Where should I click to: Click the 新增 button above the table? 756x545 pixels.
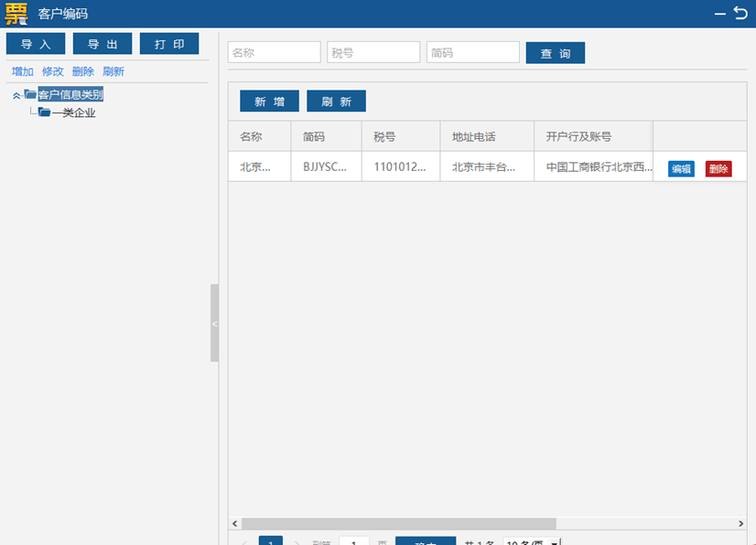click(268, 102)
